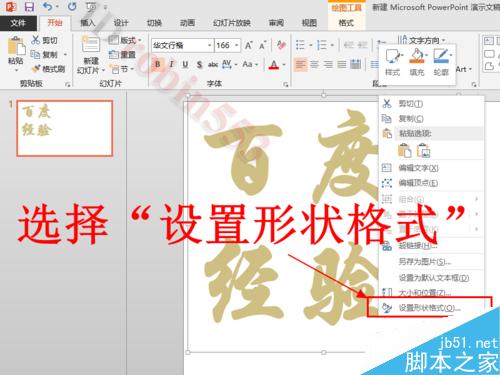
Task: Expand the Section (节) dropdown
Action: (122, 69)
